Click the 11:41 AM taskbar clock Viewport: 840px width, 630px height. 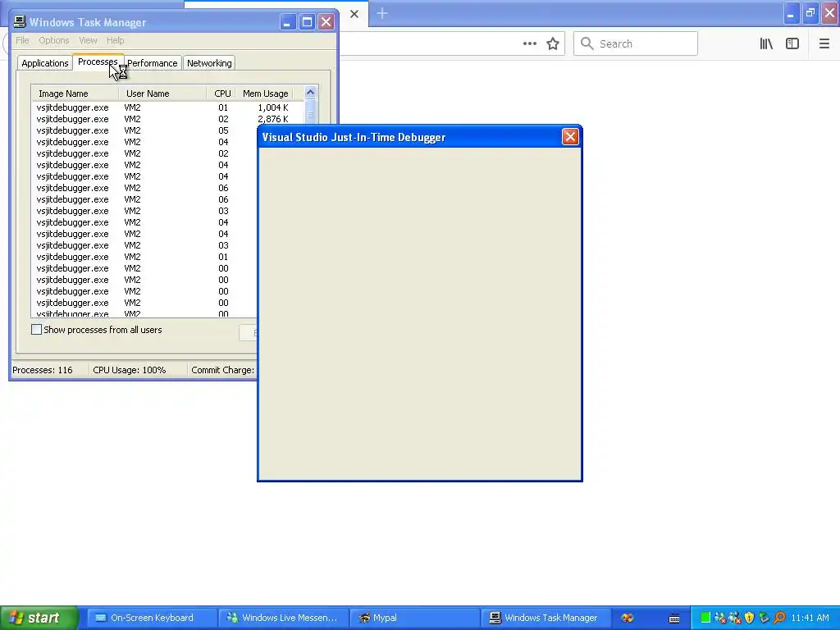coord(810,618)
